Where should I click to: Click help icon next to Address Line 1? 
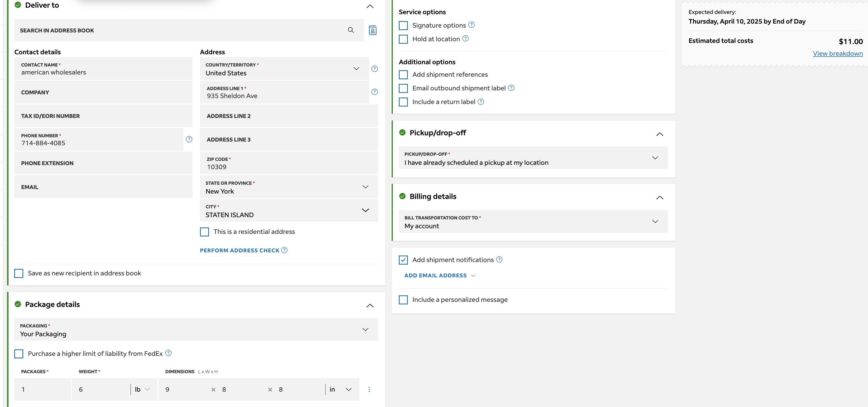coord(374,92)
